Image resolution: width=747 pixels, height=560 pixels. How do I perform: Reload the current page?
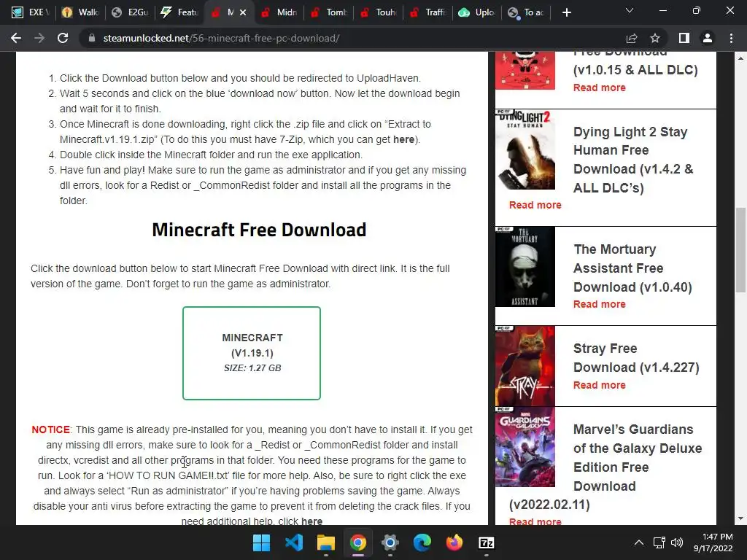click(63, 38)
